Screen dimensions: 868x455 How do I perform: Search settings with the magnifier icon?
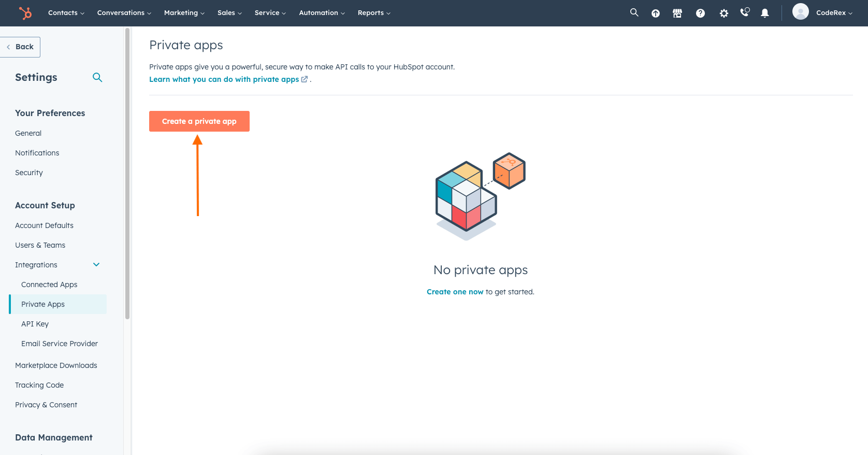[97, 77]
